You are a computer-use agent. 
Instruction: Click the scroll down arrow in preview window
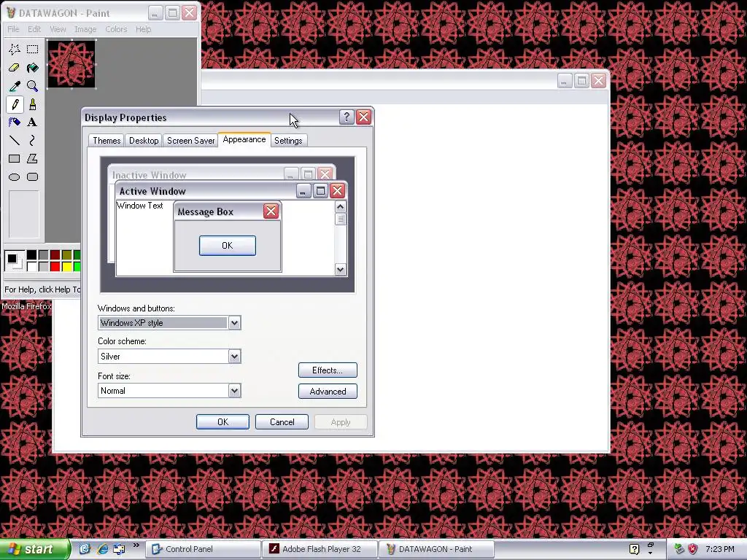(x=340, y=270)
